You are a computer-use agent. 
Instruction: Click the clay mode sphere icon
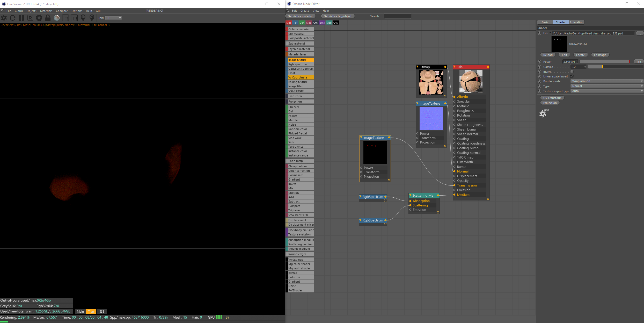point(57,18)
